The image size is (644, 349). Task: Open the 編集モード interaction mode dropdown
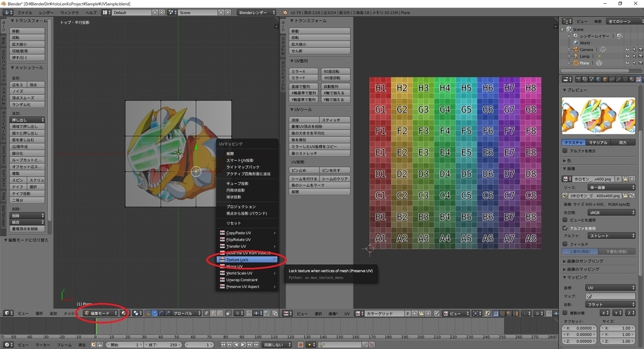point(101,313)
